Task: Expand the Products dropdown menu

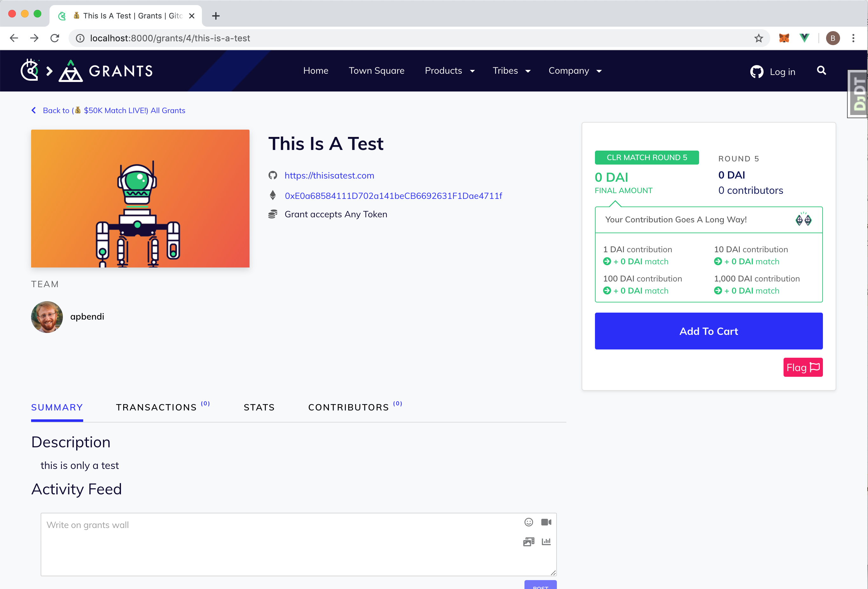Action: click(450, 71)
